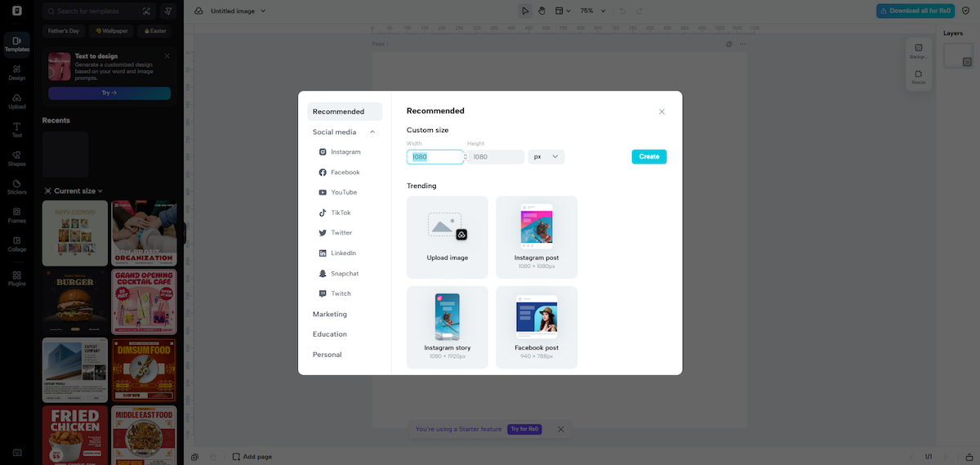Open the Shapes panel
The height and width of the screenshot is (465, 980).
(16, 159)
